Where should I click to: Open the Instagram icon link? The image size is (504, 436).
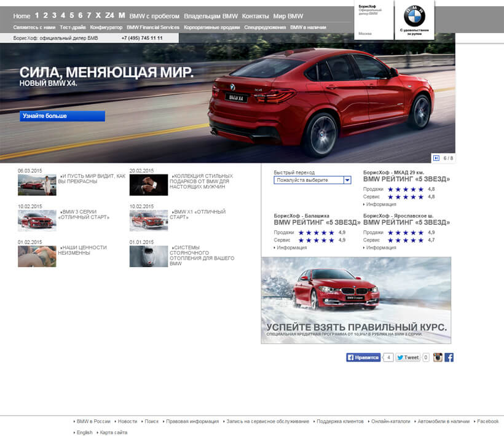click(438, 357)
